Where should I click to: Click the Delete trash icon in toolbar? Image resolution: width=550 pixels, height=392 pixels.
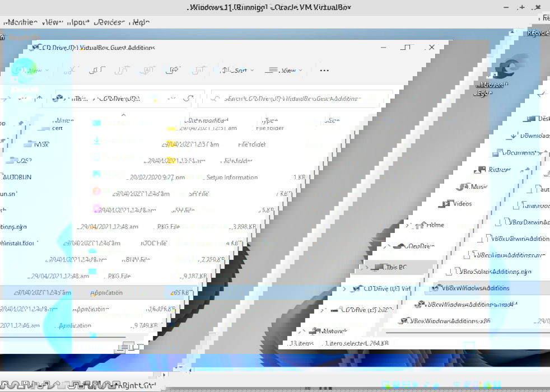[198, 71]
